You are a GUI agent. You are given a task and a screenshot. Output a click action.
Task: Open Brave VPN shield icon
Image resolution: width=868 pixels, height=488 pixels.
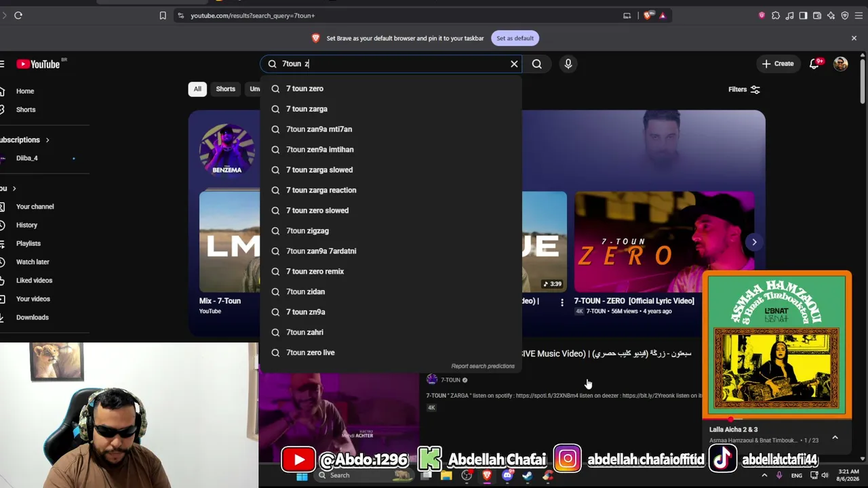(x=844, y=16)
